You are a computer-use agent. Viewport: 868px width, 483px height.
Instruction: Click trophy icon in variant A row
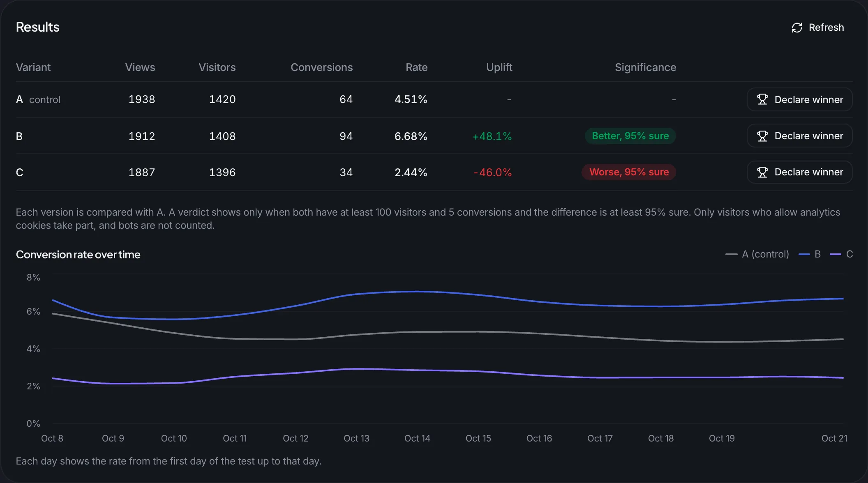pyautogui.click(x=762, y=99)
